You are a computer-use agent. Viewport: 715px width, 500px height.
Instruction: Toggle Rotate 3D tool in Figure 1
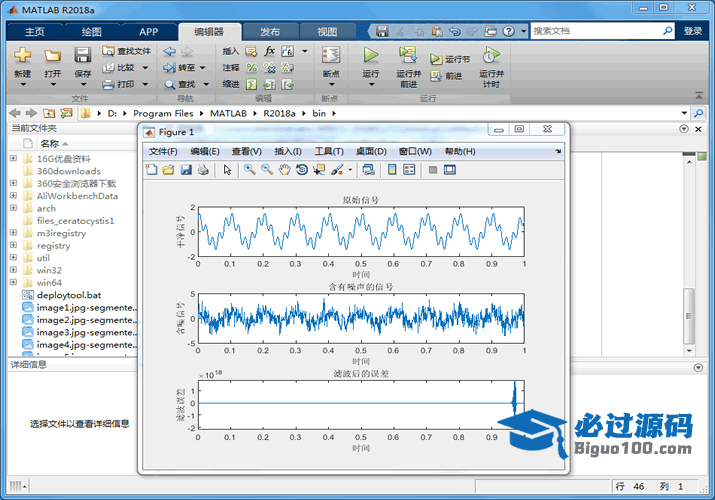coord(301,170)
